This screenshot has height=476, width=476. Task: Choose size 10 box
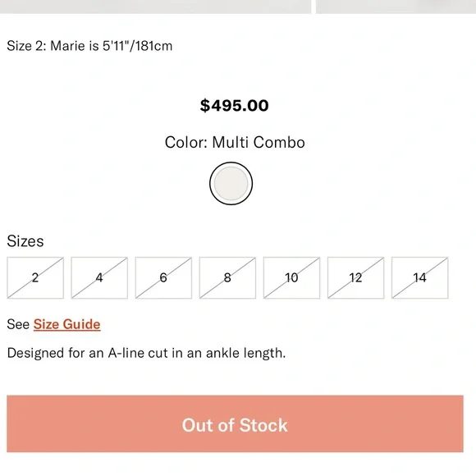[291, 277]
